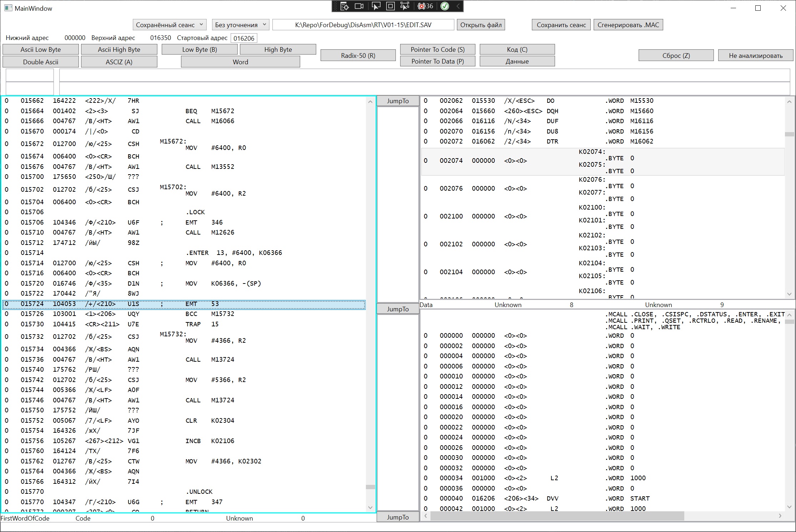796x532 pixels.
Task: Click 'Открыть файл' button
Action: [481, 25]
